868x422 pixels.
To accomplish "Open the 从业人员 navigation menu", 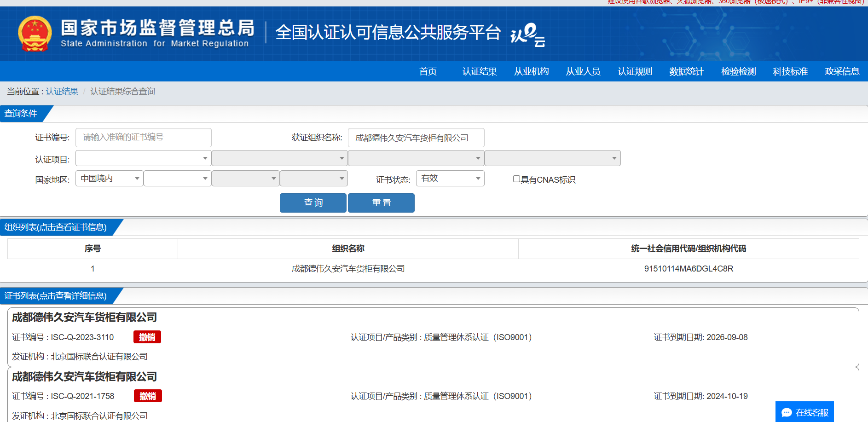I will coord(583,71).
